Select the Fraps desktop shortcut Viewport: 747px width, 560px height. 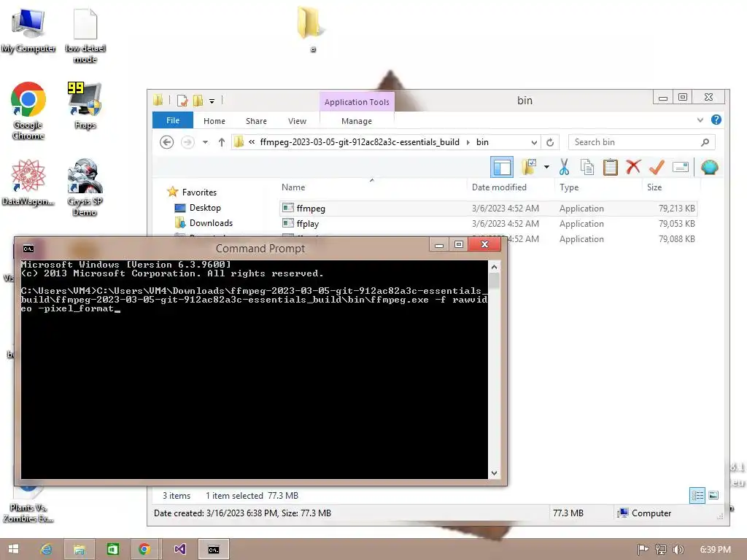85,106
